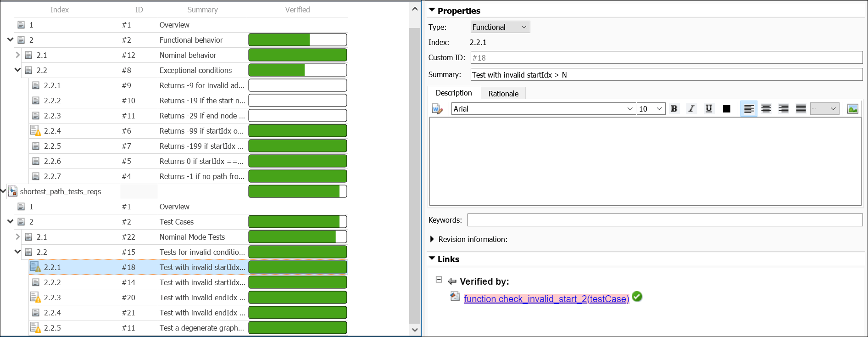Switch to the Rationale tab

[x=503, y=94]
